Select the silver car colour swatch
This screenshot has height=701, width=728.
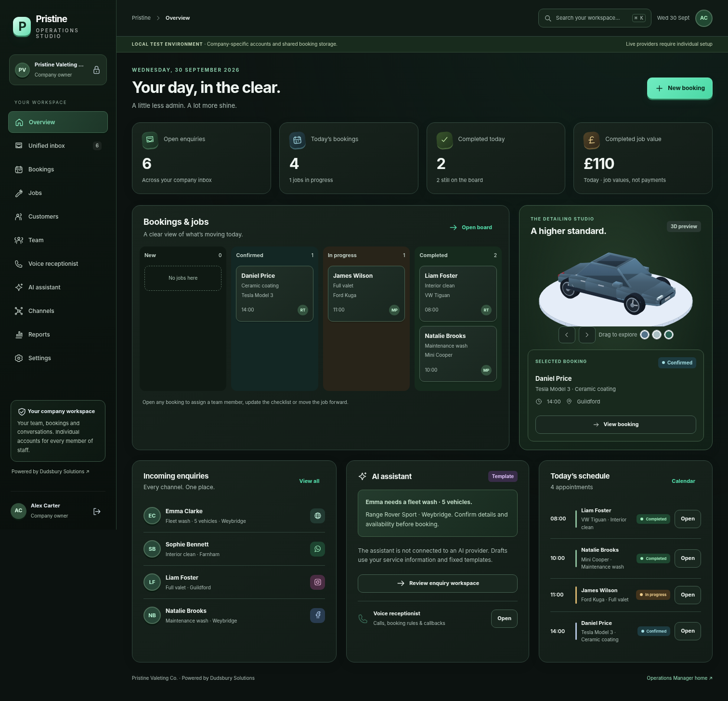[657, 335]
